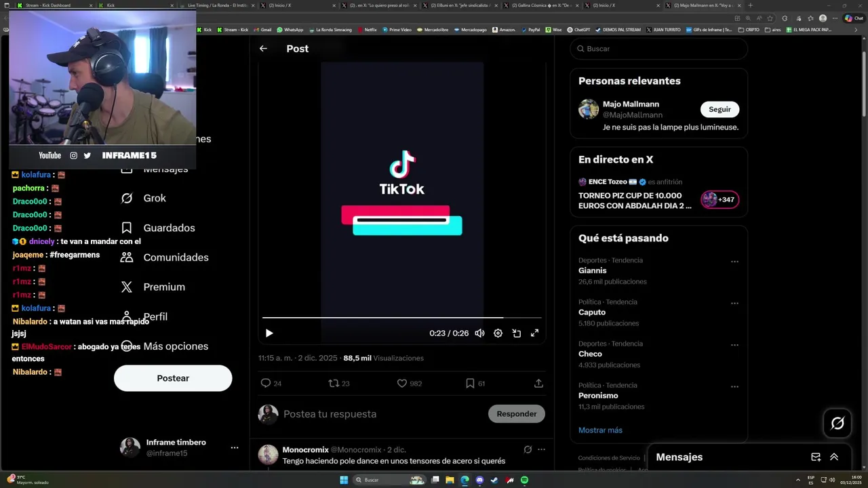This screenshot has height=488, width=868.
Task: Click the +347 listeners badge
Action: [720, 200]
